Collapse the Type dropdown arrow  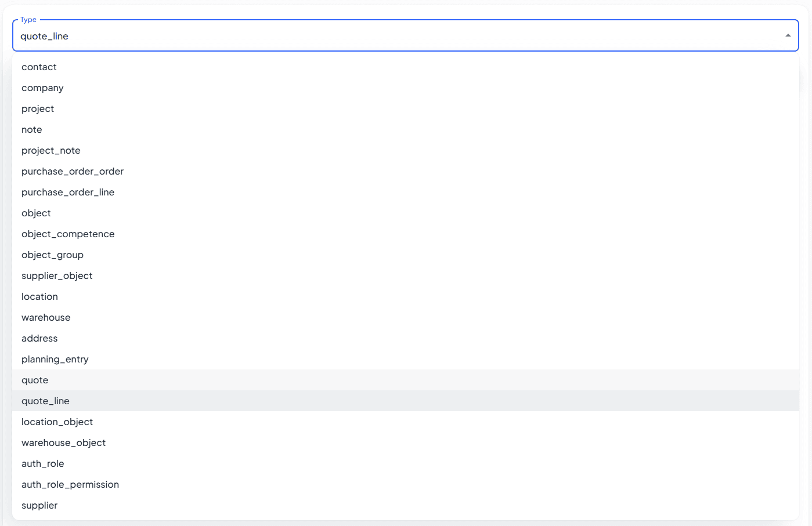click(788, 36)
